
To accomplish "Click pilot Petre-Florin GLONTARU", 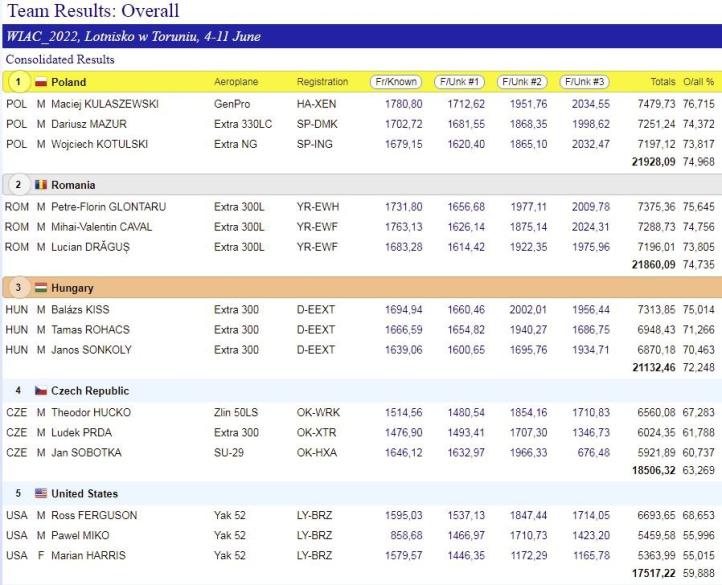I will (x=109, y=207).
